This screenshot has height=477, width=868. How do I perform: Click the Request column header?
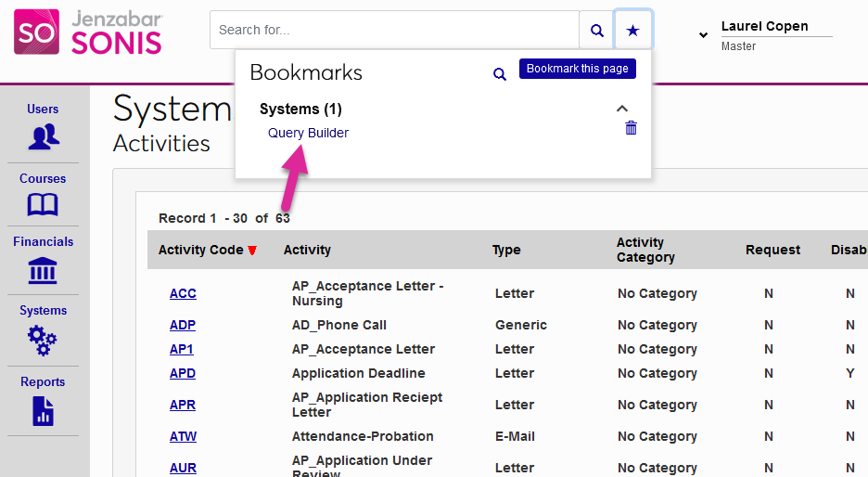click(x=772, y=250)
